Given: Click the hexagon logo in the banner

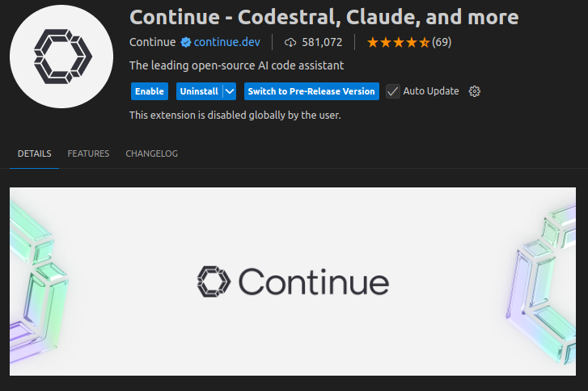Looking at the screenshot, I should (x=214, y=281).
